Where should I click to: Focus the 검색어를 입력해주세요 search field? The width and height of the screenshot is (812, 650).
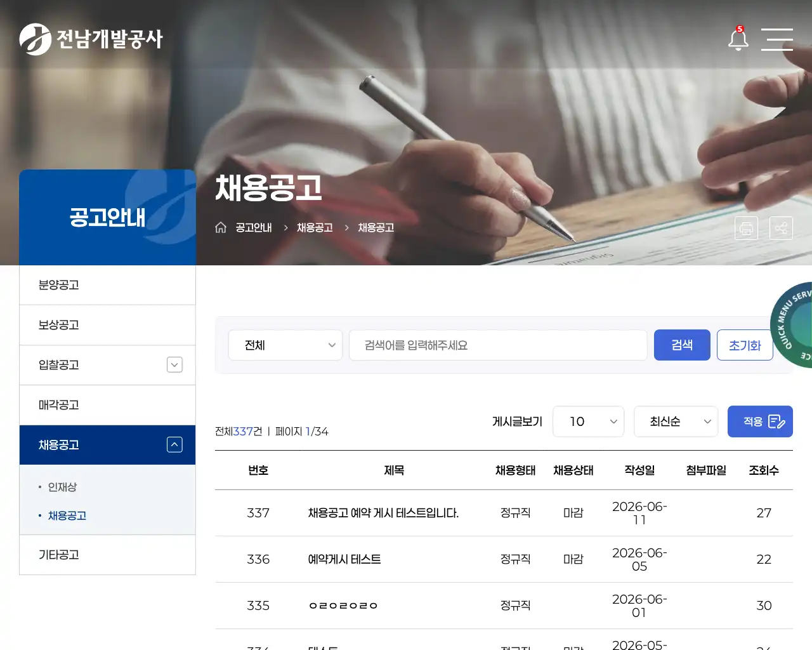tap(498, 345)
